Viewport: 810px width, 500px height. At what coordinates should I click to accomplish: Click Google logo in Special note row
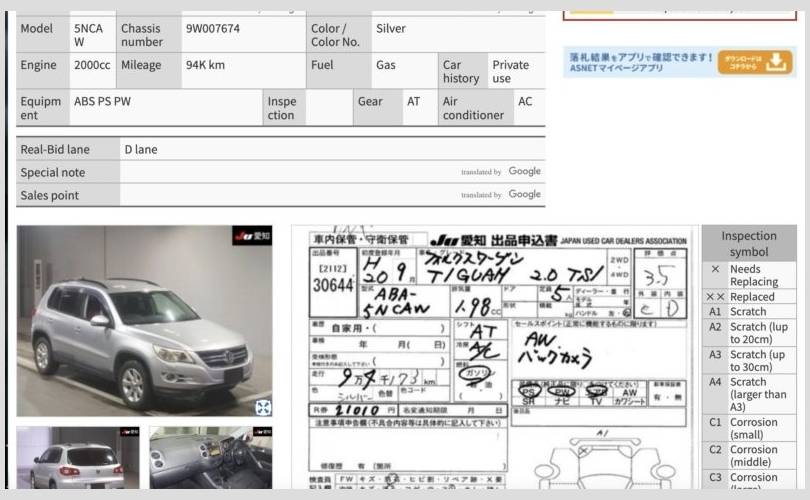click(524, 171)
